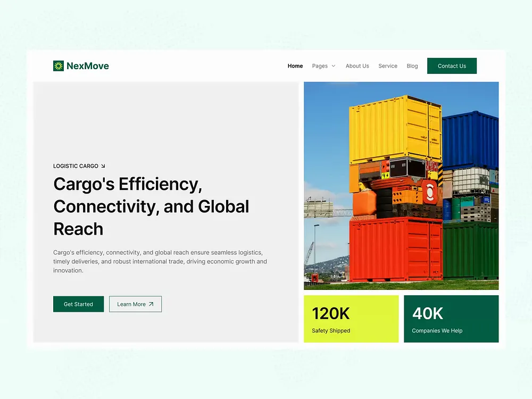The image size is (532, 399).
Task: Click the diagonal arrow beside LOGISTIC CARGO
Action: click(x=103, y=165)
